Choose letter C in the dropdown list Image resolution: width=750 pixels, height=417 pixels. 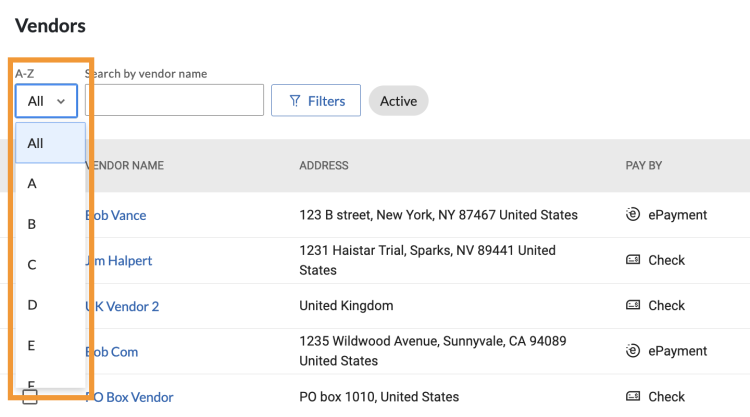click(x=50, y=264)
